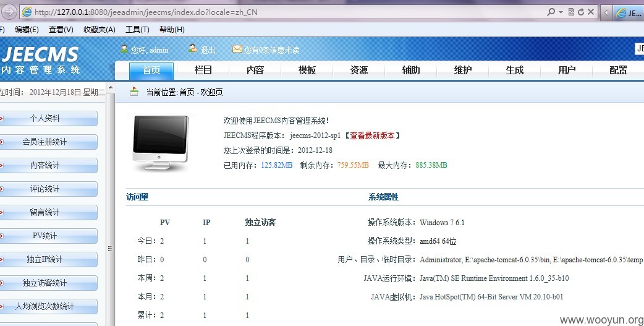The height and width of the screenshot is (326, 644).
Task: Open 会员注册统计 in the sidebar
Action: (48, 142)
